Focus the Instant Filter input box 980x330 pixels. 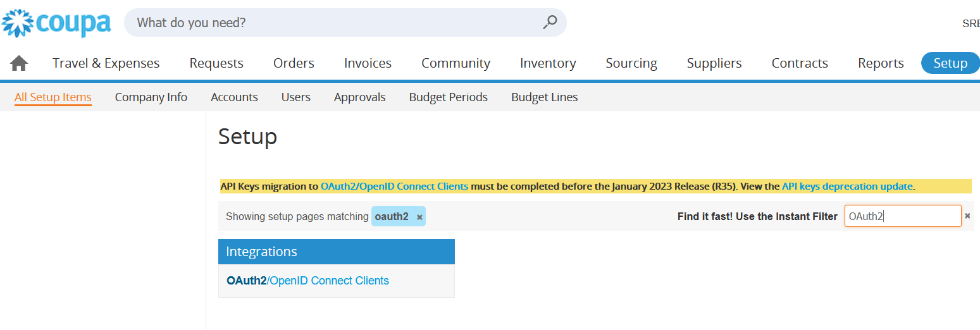point(903,216)
